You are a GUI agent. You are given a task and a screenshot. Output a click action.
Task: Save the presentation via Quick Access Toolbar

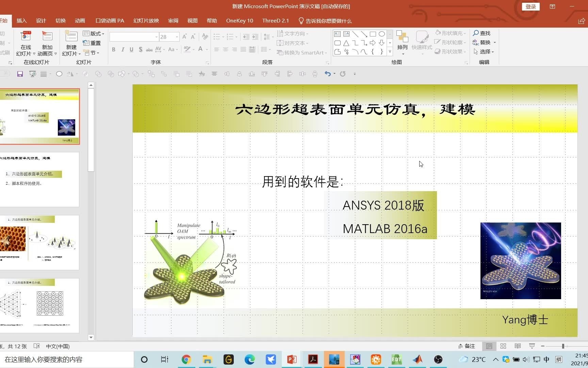click(x=20, y=74)
